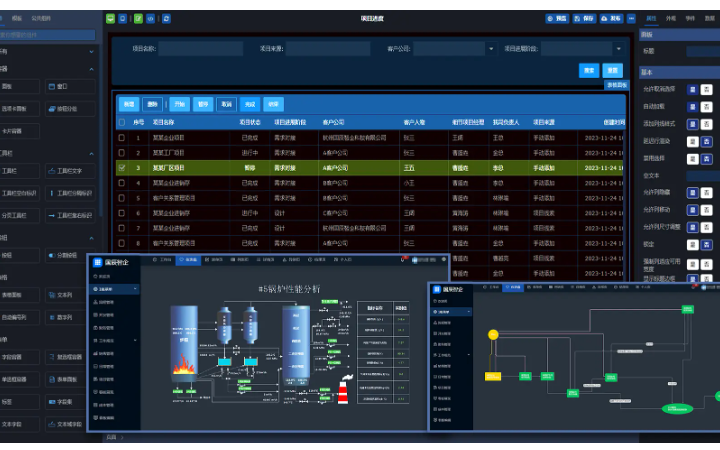Open the 项目进展阶段 filter dropdown arrow

pos(619,49)
